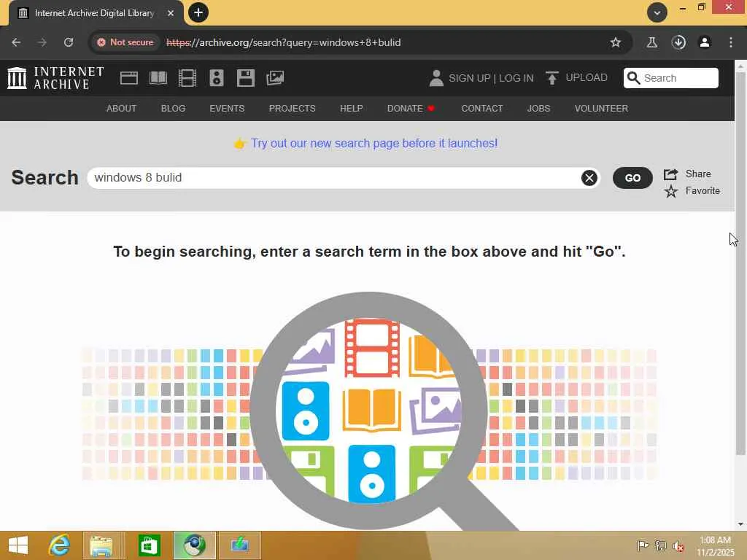This screenshot has width=747, height=560.
Task: Click the UPLOAD text link
Action: 587,77
